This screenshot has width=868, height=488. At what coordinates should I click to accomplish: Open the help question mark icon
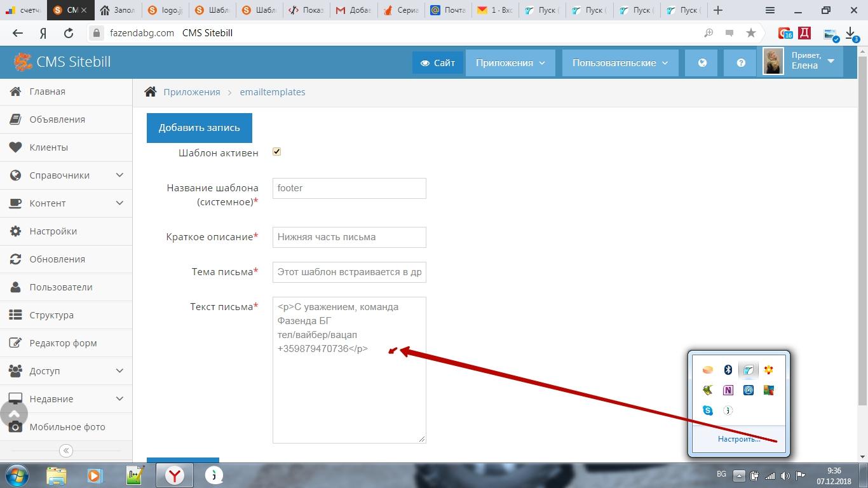click(741, 63)
